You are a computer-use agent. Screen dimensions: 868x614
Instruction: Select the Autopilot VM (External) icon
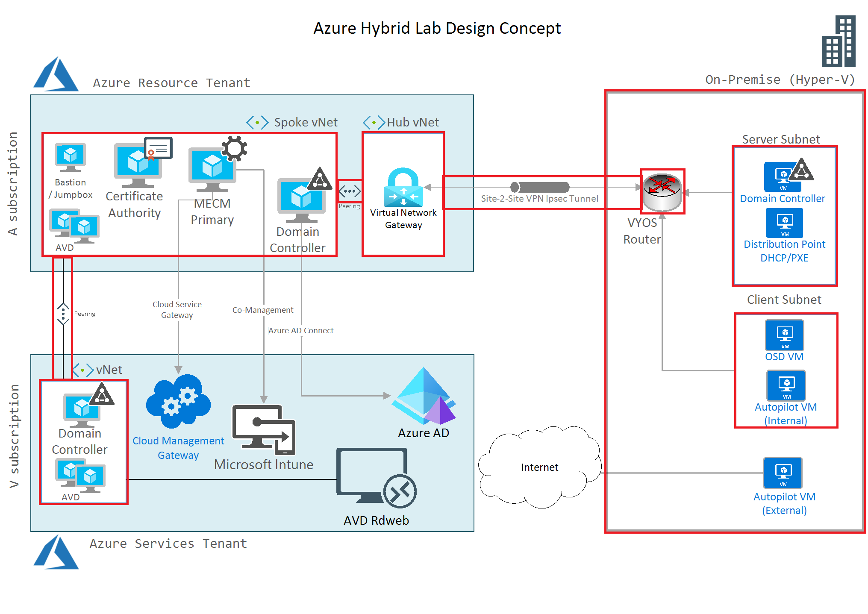[783, 473]
